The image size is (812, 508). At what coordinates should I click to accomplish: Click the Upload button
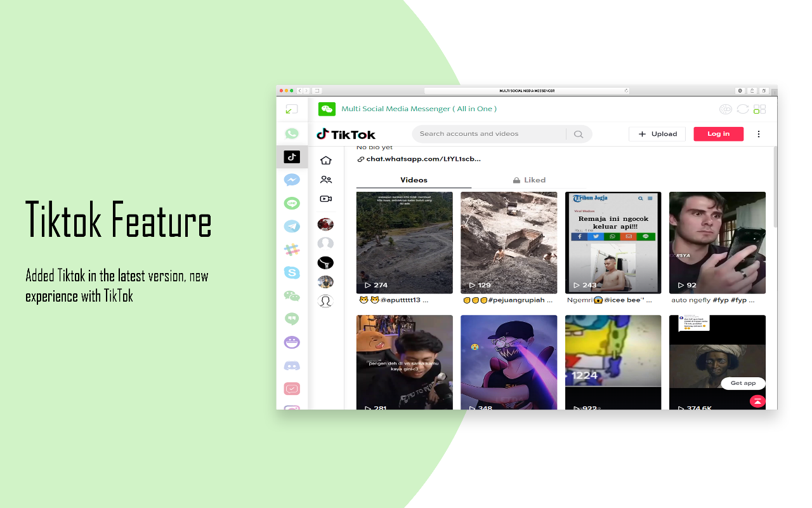click(657, 134)
